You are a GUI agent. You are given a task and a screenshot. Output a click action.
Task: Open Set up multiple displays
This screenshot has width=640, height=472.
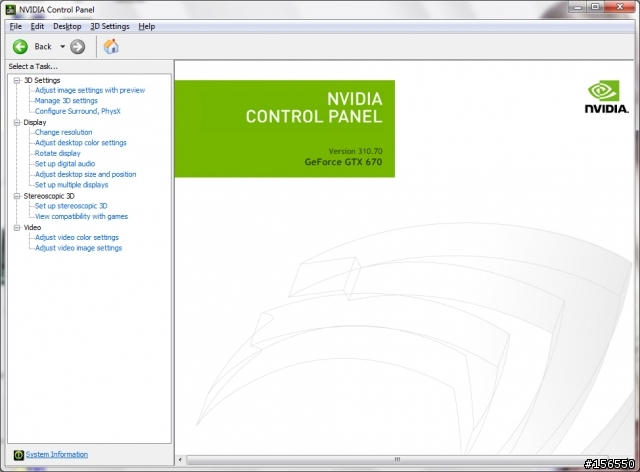(71, 185)
